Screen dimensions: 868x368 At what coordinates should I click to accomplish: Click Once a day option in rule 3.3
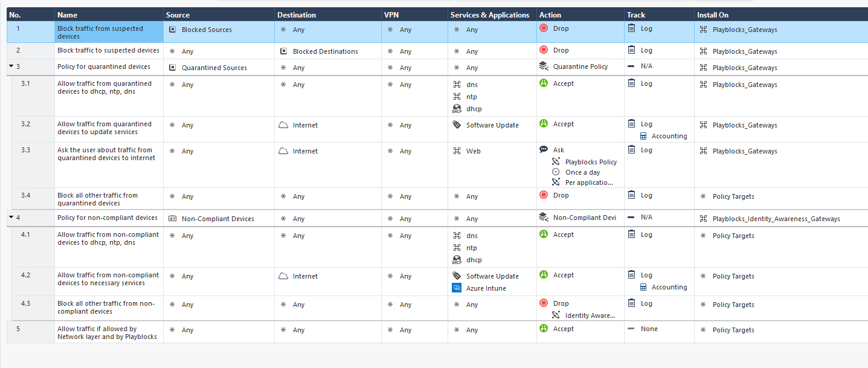tap(582, 172)
